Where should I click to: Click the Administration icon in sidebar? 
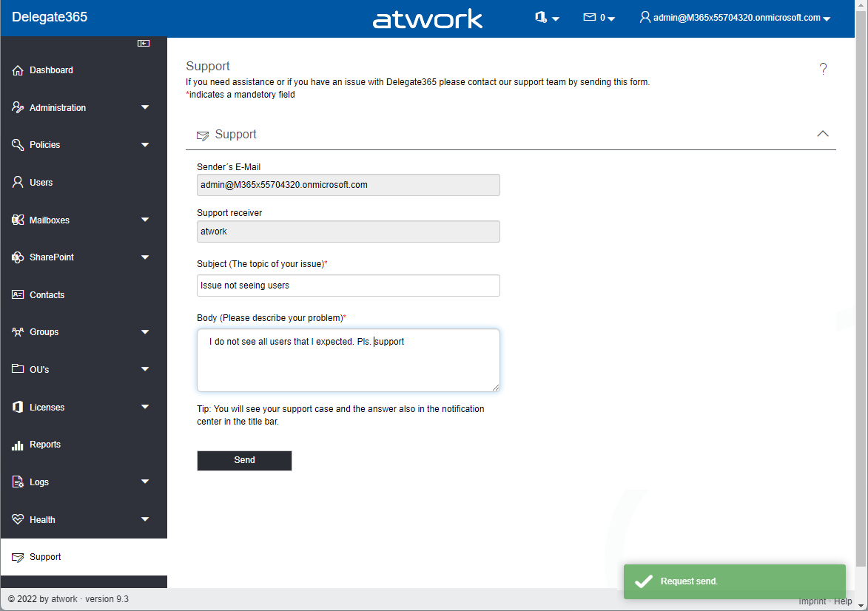(x=18, y=107)
